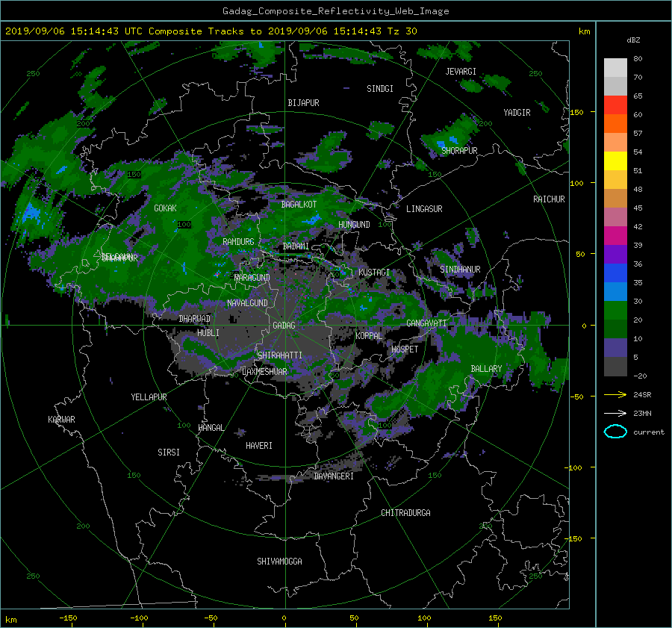
Task: Click the JEVARGI city label
Action: tap(461, 72)
